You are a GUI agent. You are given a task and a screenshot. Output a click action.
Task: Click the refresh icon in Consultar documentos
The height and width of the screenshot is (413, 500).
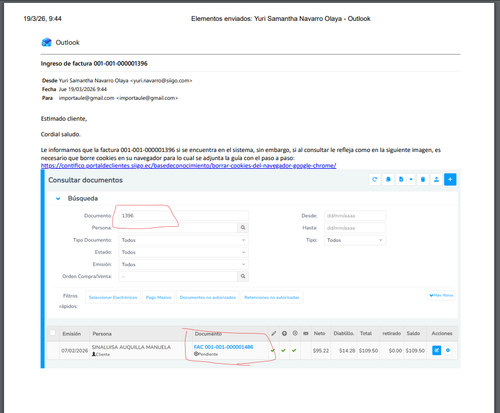[x=374, y=179]
